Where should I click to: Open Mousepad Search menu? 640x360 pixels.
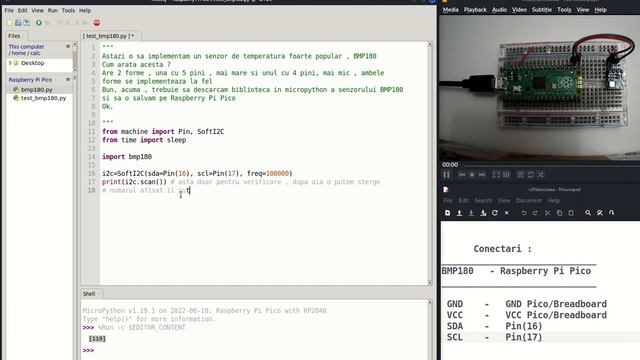click(483, 200)
